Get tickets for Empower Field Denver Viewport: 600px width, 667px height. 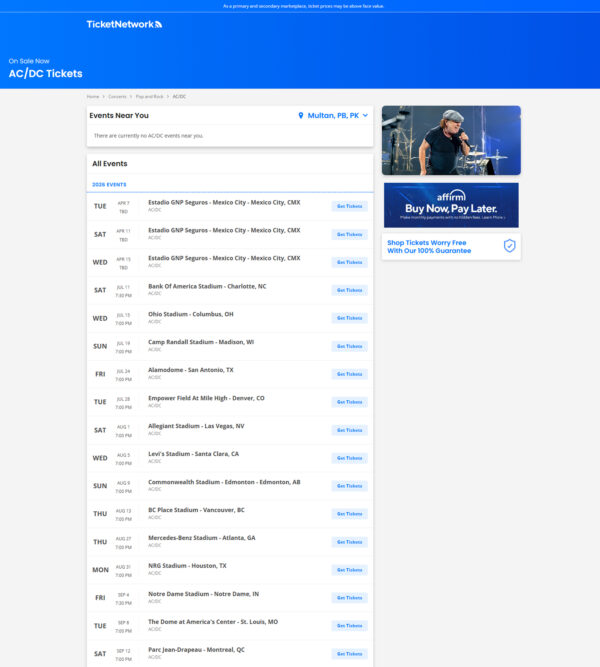point(349,402)
